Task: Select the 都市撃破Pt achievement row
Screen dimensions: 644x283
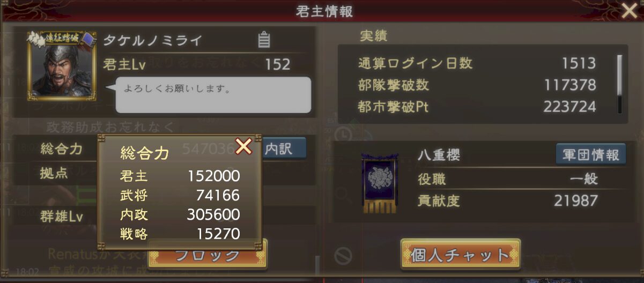Action: point(477,106)
